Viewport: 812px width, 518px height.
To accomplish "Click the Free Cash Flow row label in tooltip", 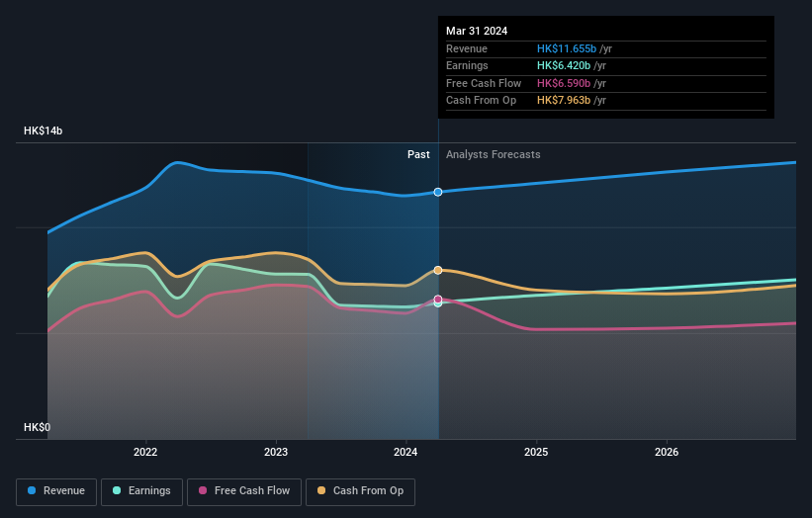I will (x=484, y=83).
